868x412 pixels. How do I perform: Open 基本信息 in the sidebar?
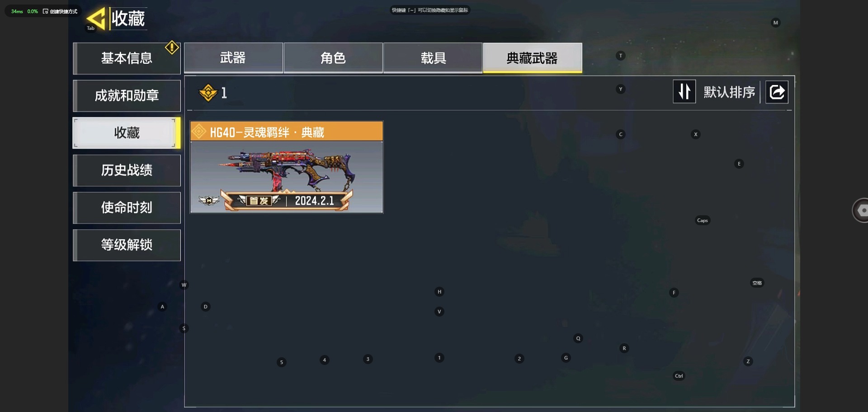coord(127,58)
